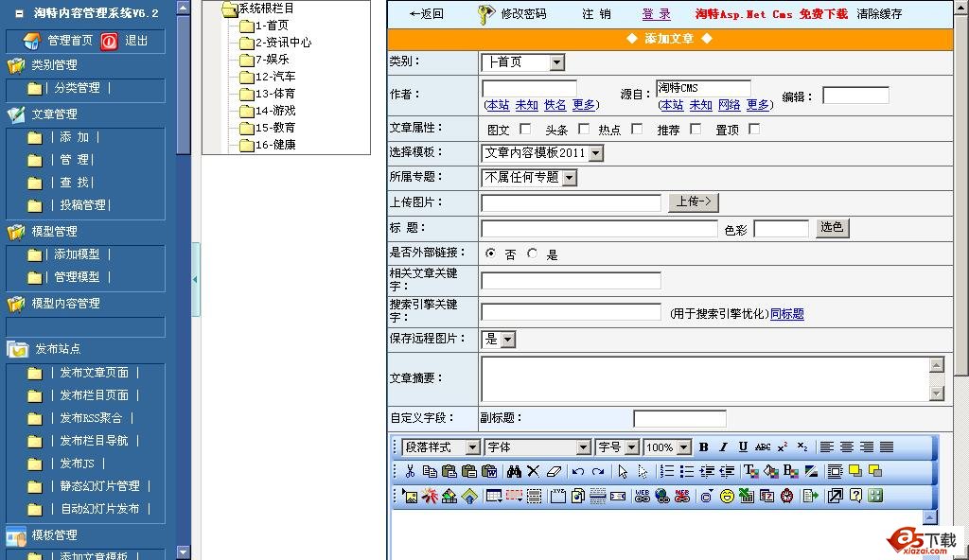
Task: Click the insert image icon in toolbar
Action: 410,496
